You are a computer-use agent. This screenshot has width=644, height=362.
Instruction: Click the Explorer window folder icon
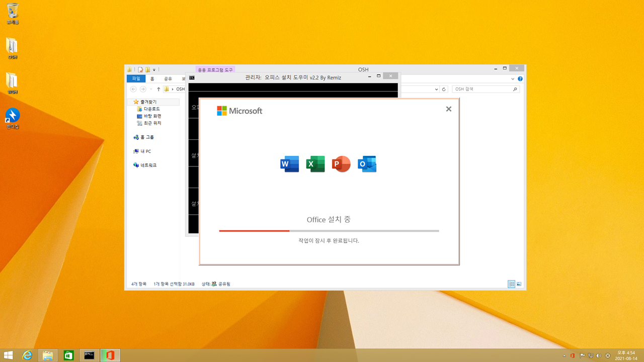coord(130,69)
